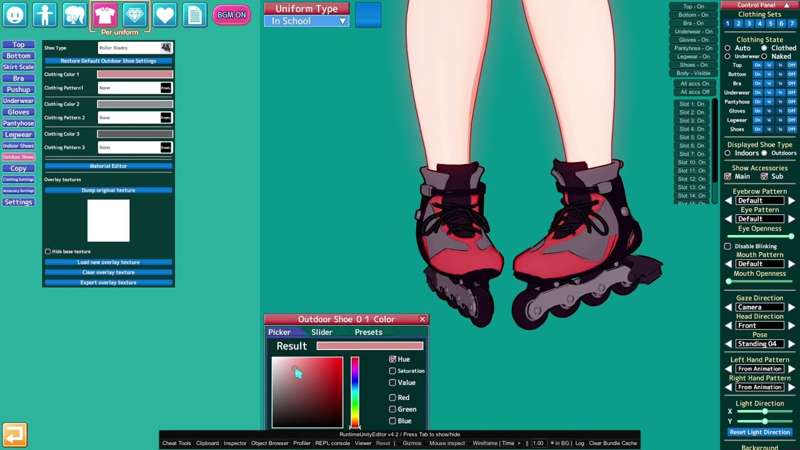This screenshot has height=450, width=800.
Task: Select the Clothing shirt icon
Action: click(105, 14)
